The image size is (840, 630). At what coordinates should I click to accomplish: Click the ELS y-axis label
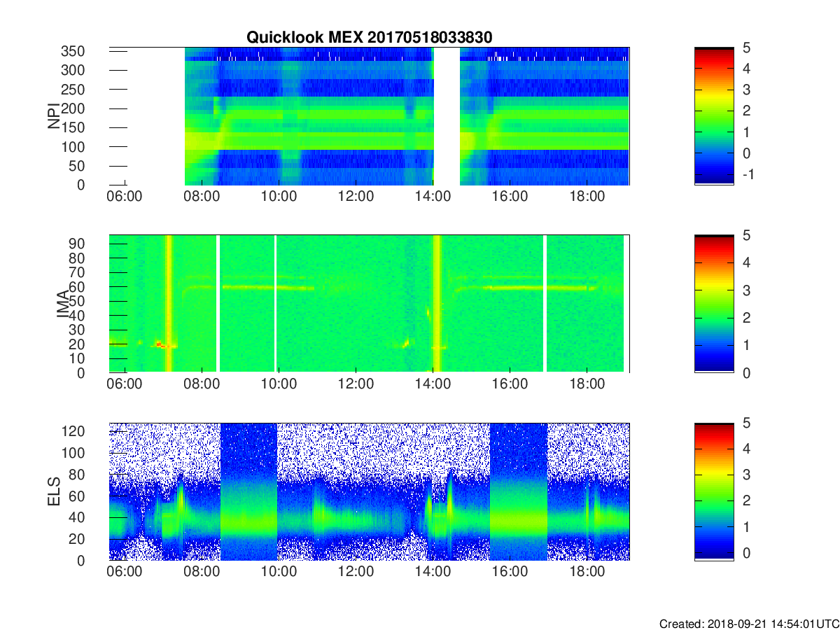(54, 492)
